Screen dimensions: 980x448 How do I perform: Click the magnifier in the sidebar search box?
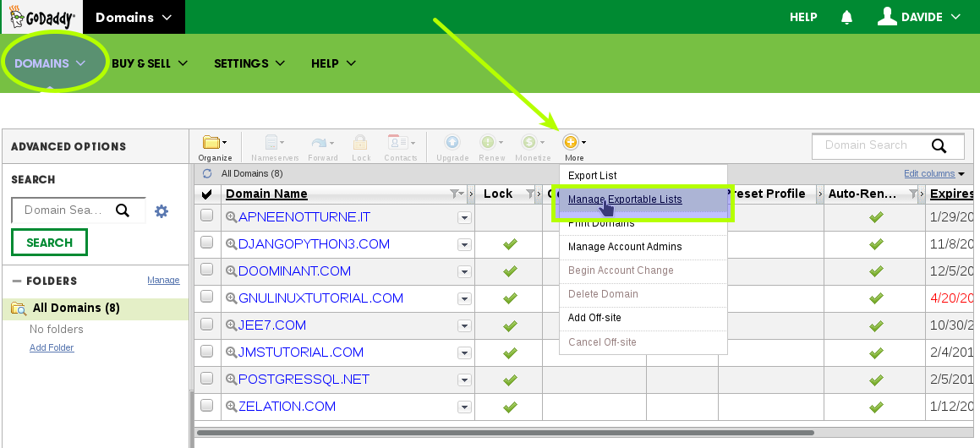pos(123,210)
